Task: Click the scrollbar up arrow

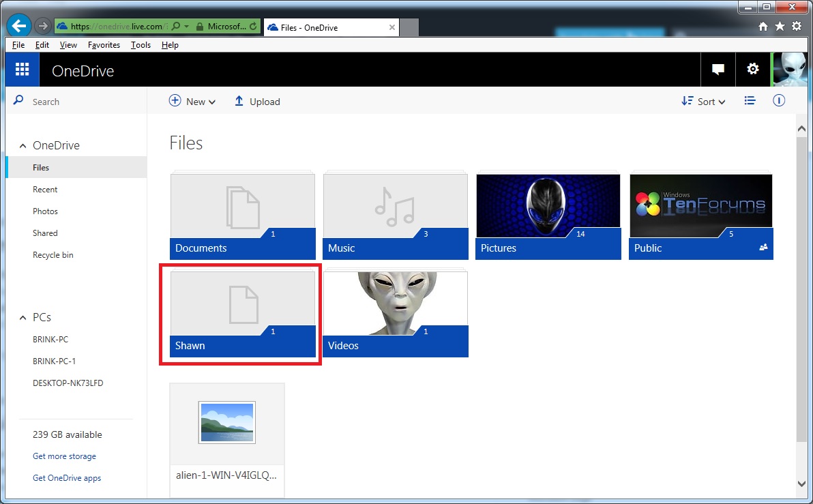Action: click(x=801, y=129)
